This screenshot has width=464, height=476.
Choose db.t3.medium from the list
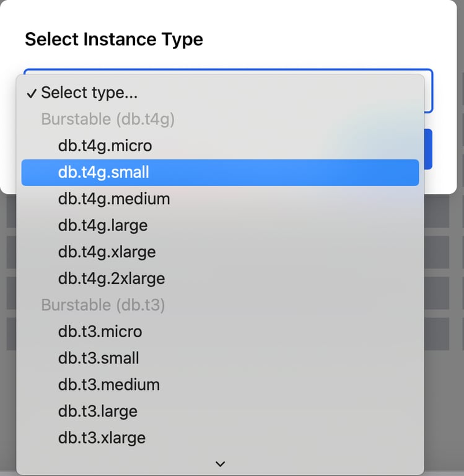click(x=109, y=385)
